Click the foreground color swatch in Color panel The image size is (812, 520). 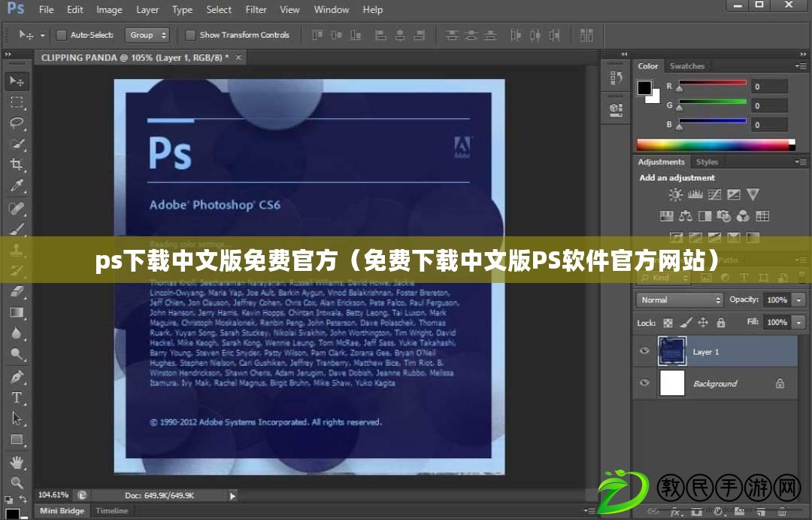(644, 87)
